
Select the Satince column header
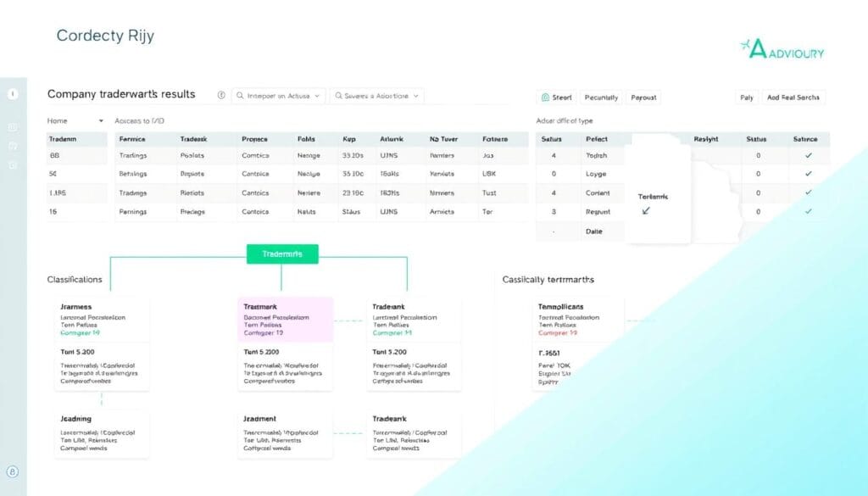coord(805,139)
